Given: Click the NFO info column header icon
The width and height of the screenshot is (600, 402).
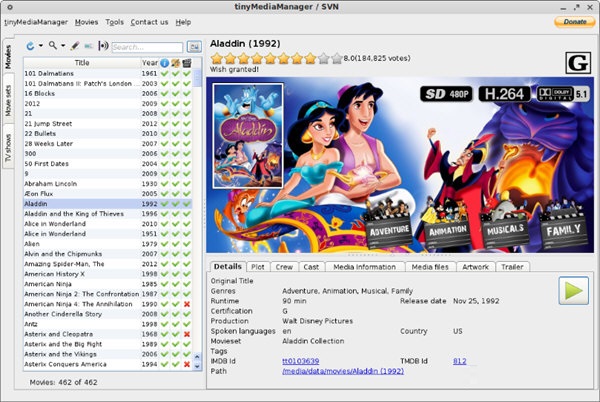Looking at the screenshot, I should pyautogui.click(x=164, y=63).
